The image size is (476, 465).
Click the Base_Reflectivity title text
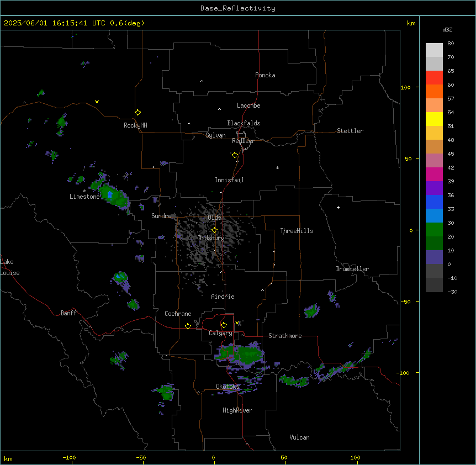coord(238,8)
